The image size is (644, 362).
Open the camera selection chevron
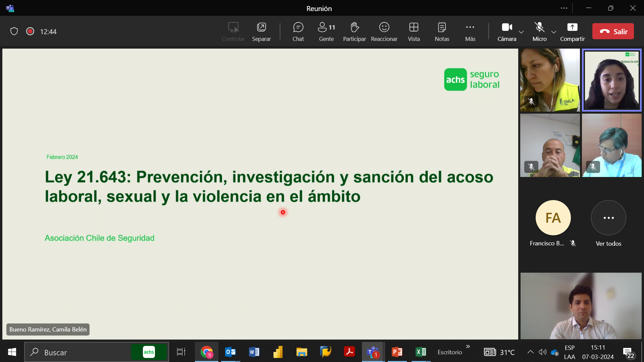(x=521, y=33)
